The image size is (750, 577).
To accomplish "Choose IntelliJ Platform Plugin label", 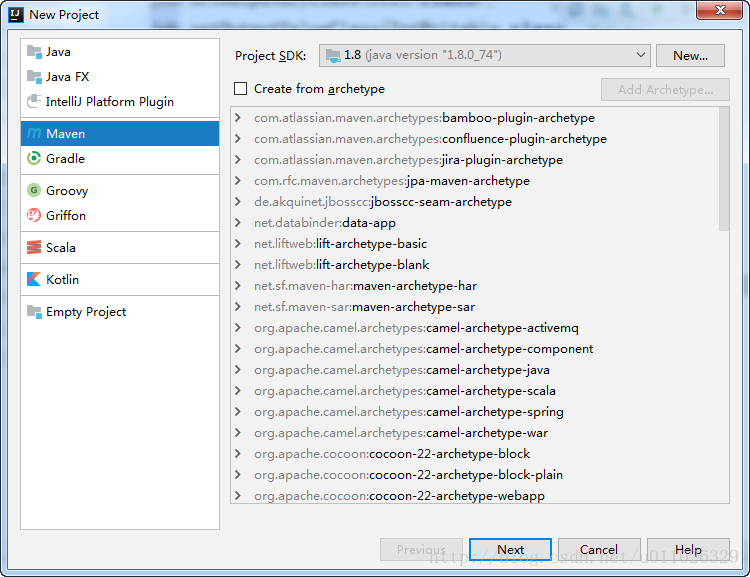I will (x=110, y=101).
